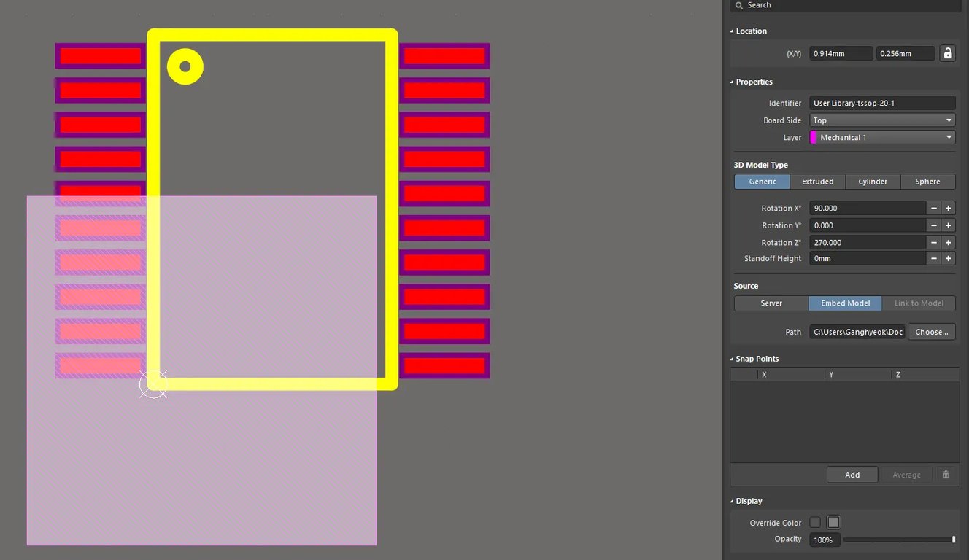Click the X location field showing 0.914mm

point(841,53)
